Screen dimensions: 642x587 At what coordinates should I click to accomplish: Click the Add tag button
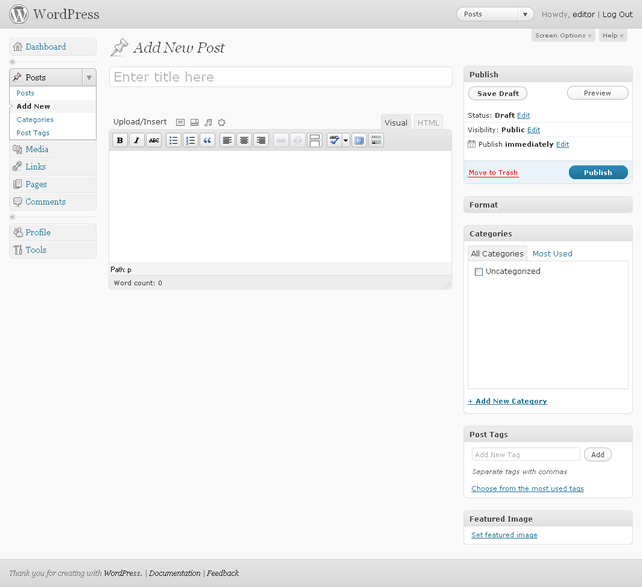point(598,455)
